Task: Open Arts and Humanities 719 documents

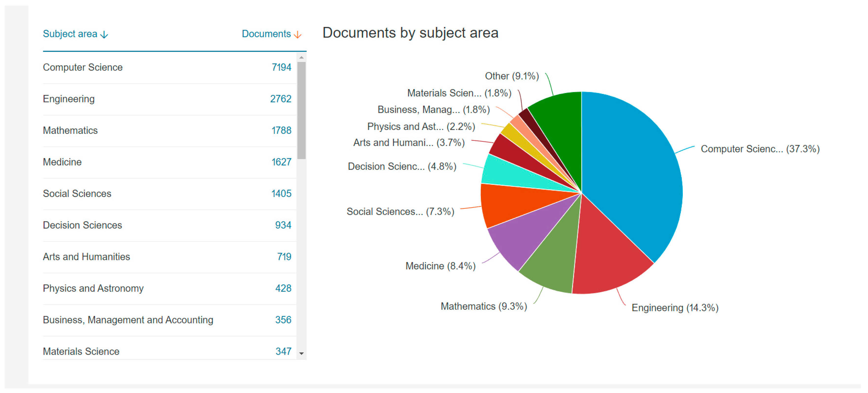Action: coord(284,257)
